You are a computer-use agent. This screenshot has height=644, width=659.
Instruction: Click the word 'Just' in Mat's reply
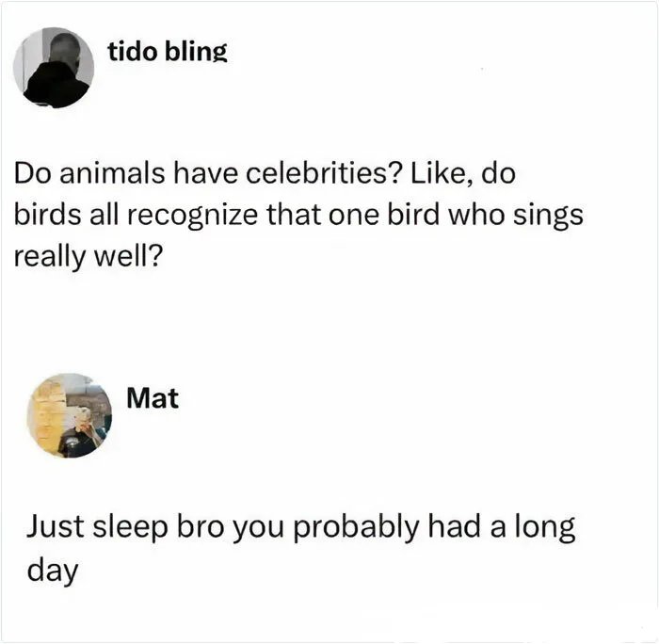(55, 526)
